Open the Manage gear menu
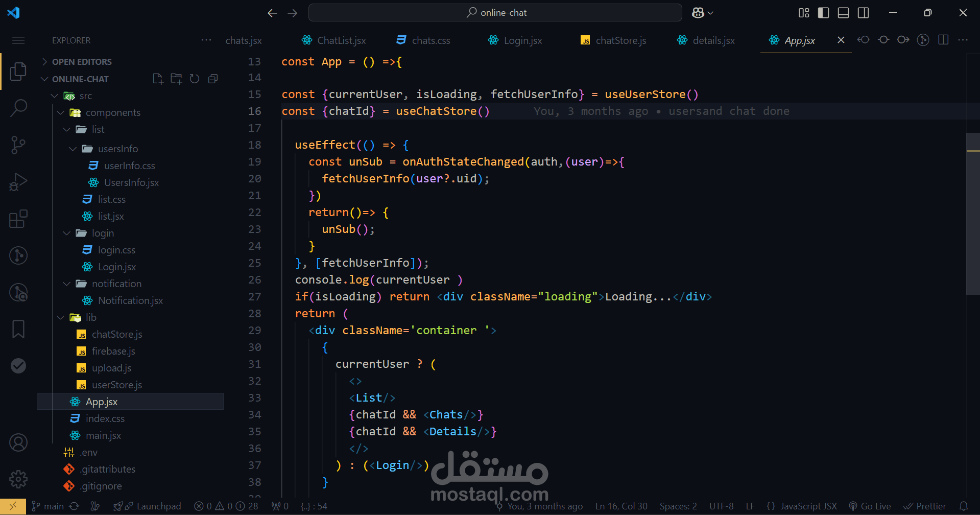This screenshot has height=515, width=980. 18,479
